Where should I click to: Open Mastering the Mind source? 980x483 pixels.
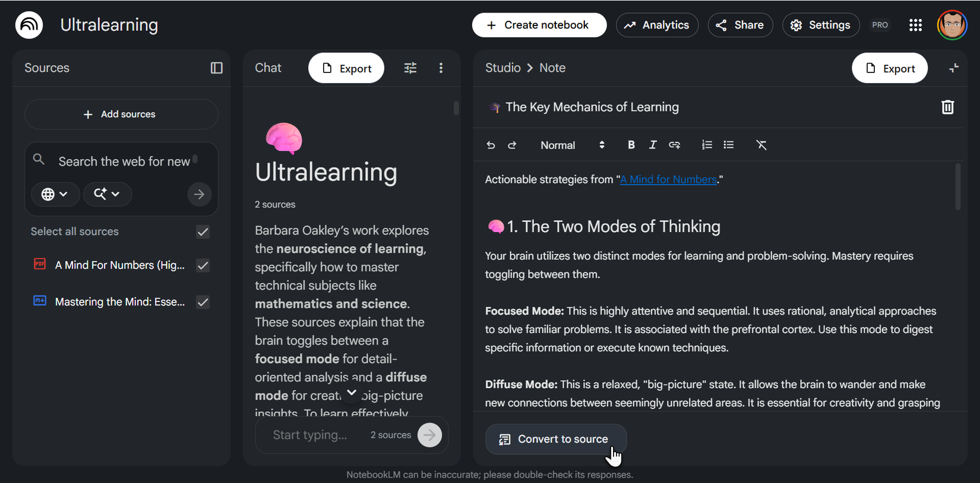[x=120, y=302]
